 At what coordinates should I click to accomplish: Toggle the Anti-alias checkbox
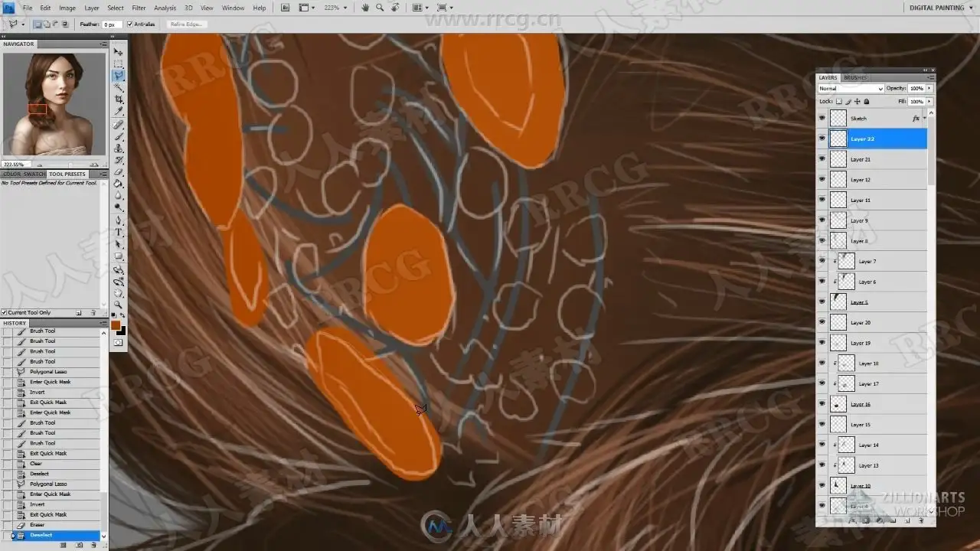pos(129,24)
